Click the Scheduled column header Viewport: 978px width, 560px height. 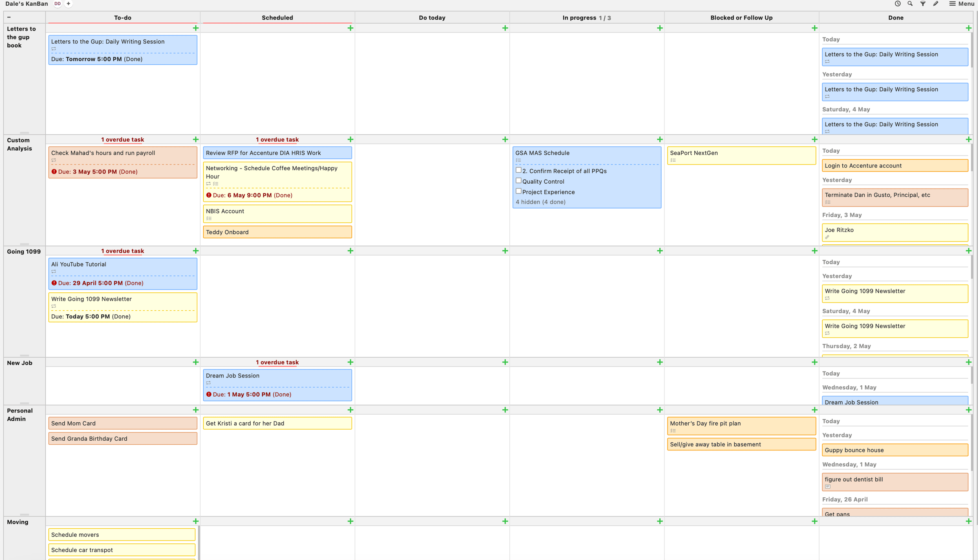click(x=277, y=18)
